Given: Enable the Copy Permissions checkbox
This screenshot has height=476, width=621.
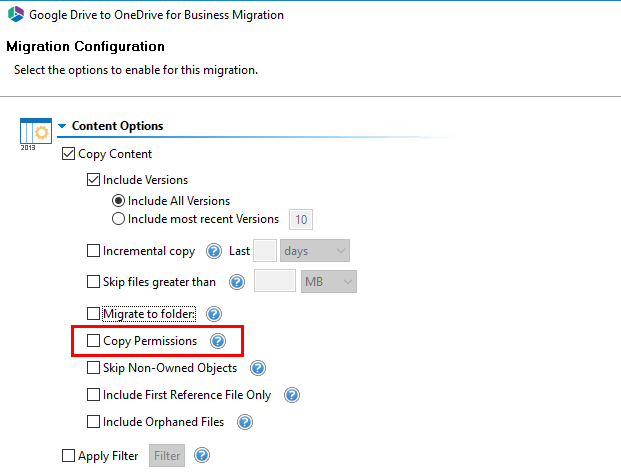Looking at the screenshot, I should (94, 341).
